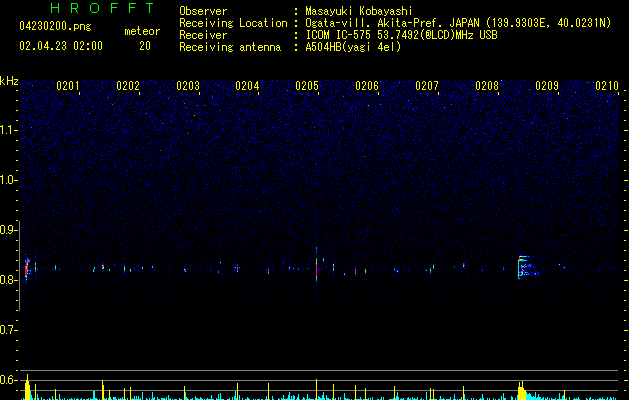629x400 pixels.
Task: Select the filename 04230200.png
Action: click(55, 26)
